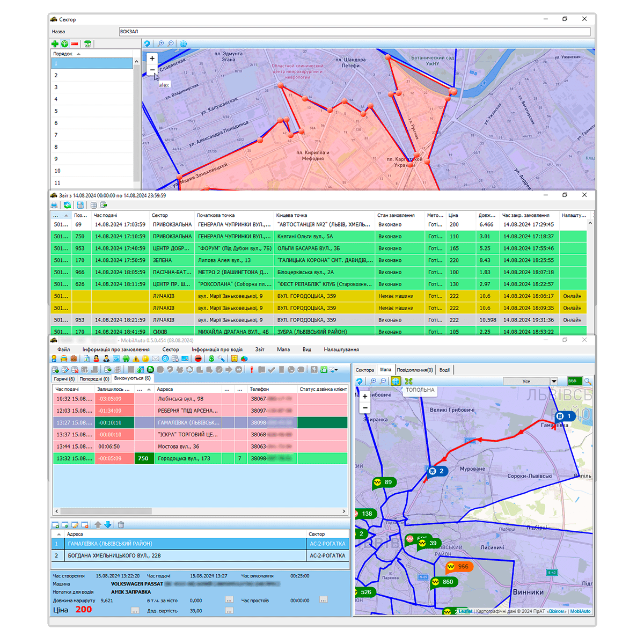
Task: Click the green recycle bin icon in Сектор toolbar
Action: point(87,44)
